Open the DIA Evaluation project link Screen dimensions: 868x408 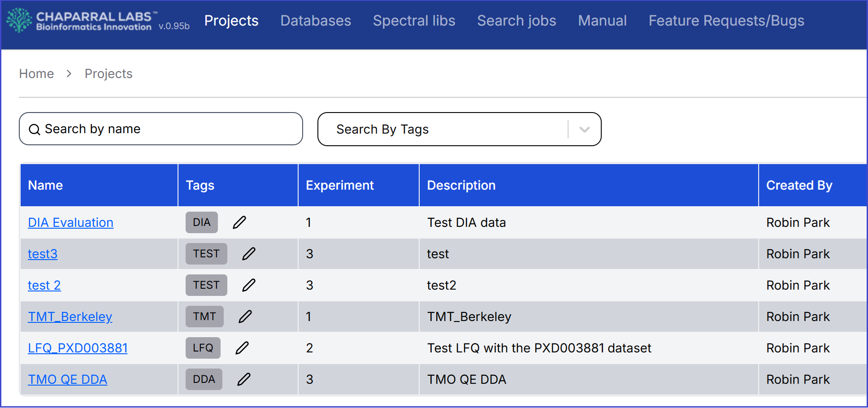[x=70, y=222]
